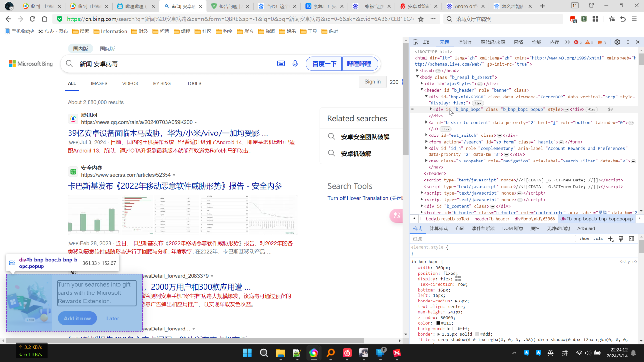Add a new style rule with plus icon
This screenshot has height=362, width=644.
pos(611,238)
